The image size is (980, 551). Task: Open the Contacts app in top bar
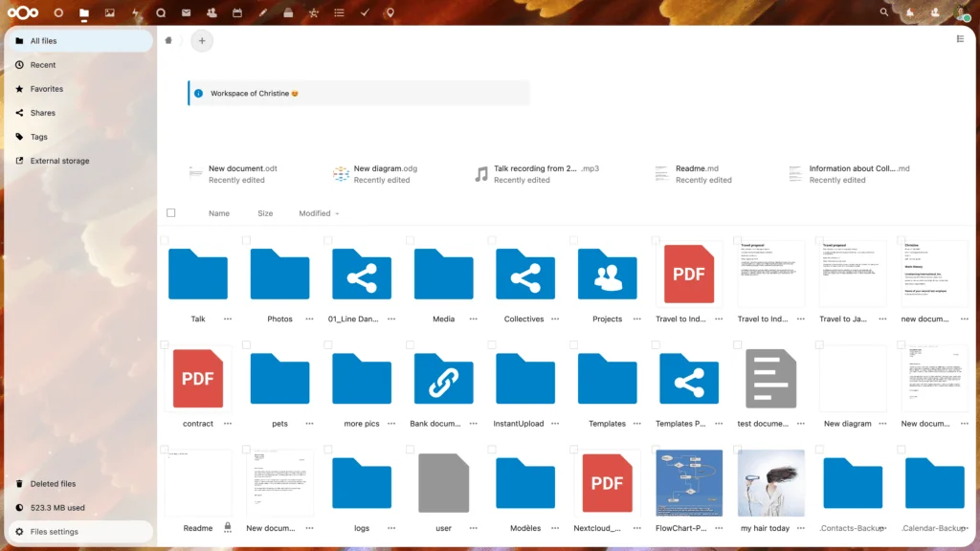[x=212, y=12]
